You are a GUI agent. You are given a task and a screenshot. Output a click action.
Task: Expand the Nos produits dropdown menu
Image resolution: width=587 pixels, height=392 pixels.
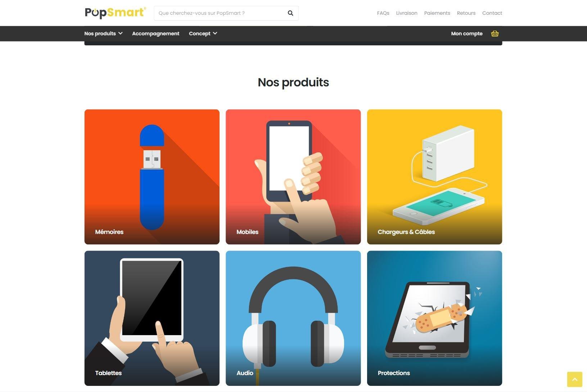(x=103, y=33)
